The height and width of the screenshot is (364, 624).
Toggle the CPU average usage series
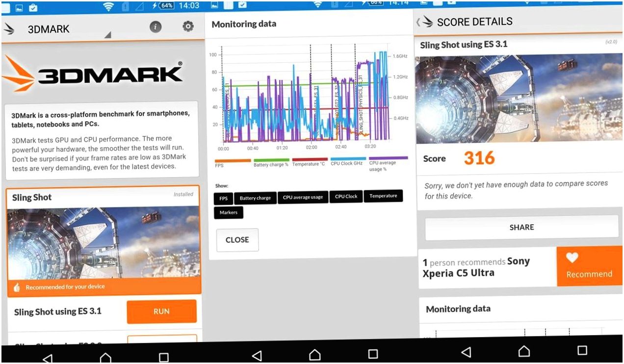coord(303,197)
